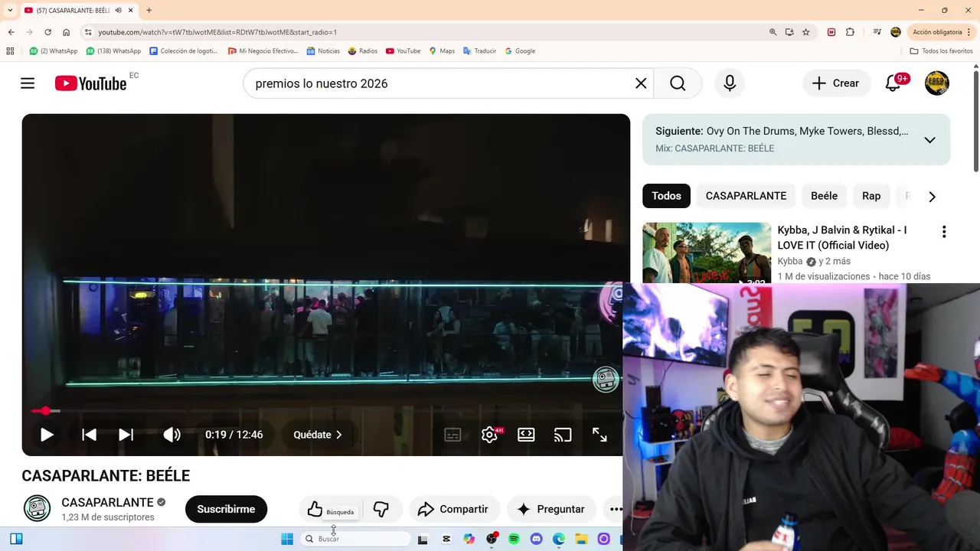The image size is (980, 551).
Task: Open the Traducir bookmark
Action: pyautogui.click(x=480, y=51)
